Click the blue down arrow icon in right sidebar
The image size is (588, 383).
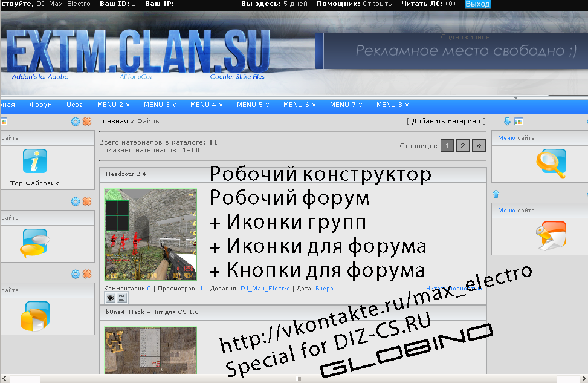[507, 121]
